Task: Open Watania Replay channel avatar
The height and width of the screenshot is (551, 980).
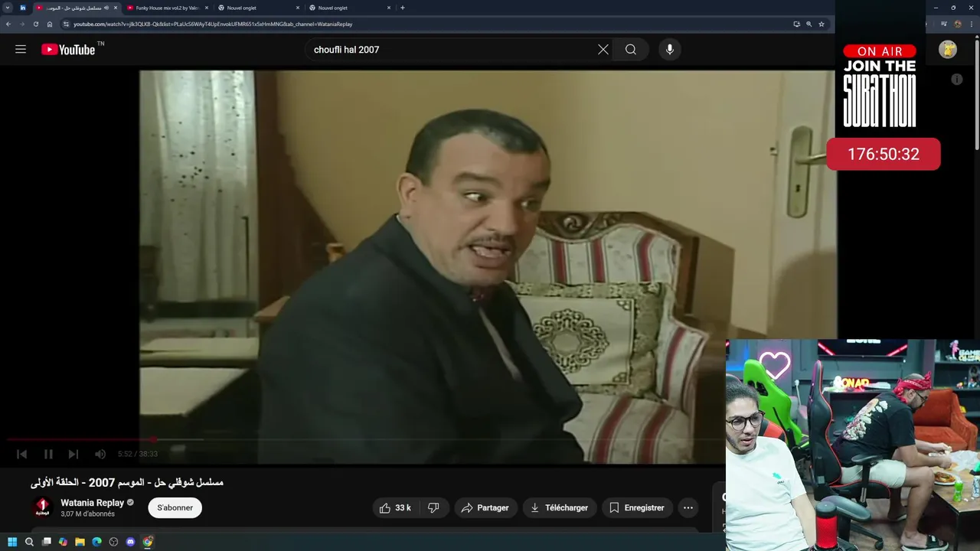Action: [x=43, y=507]
